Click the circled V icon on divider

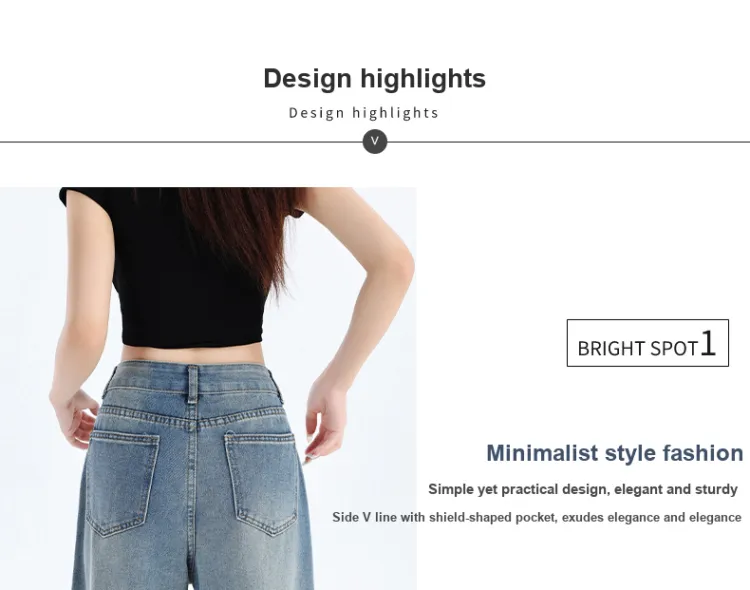375,142
